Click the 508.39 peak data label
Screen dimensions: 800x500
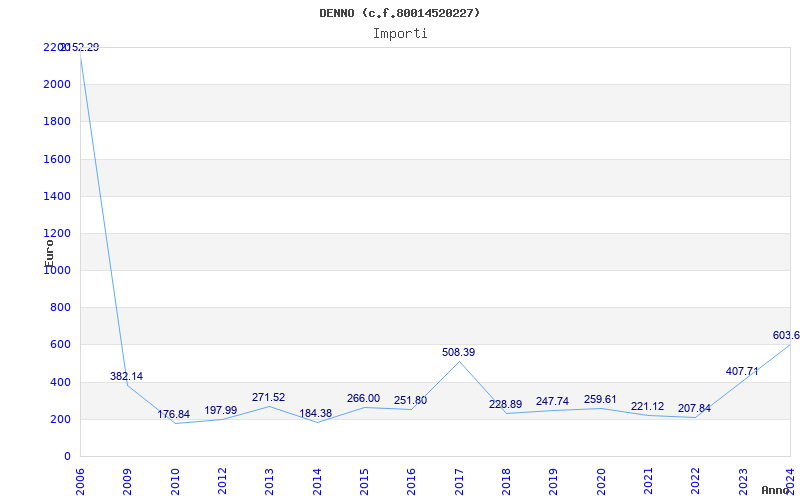(x=458, y=353)
